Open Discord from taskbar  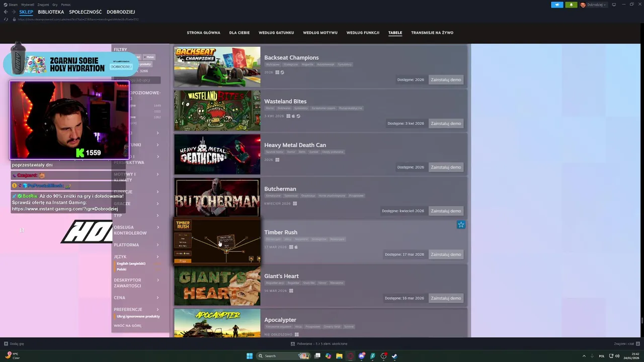coord(362,356)
